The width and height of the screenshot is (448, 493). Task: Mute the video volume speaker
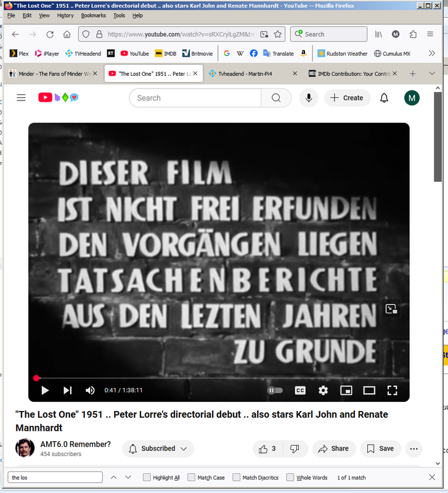(90, 391)
